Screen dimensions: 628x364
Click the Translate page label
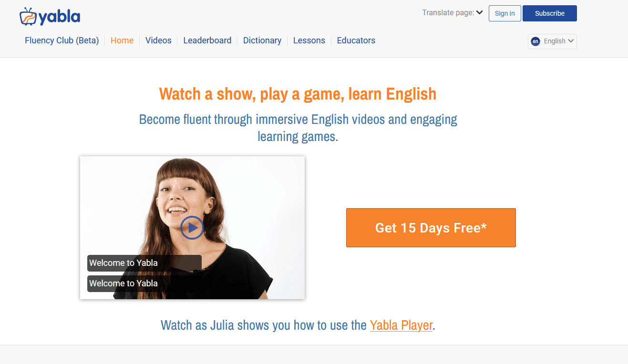(x=448, y=13)
